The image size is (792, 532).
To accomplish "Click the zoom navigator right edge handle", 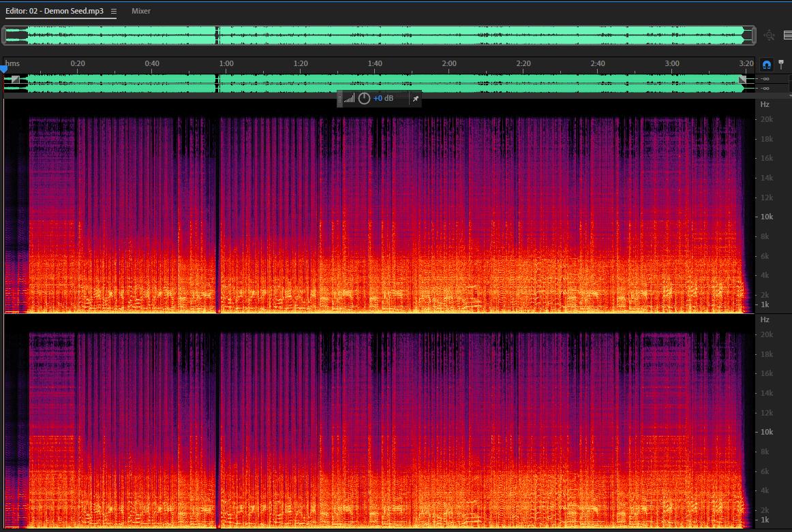I will 754,35.
